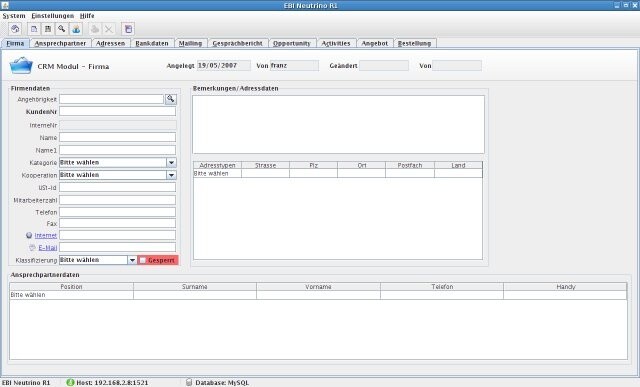The width and height of the screenshot is (640, 387).
Task: Click the Telefon input field
Action: click(118, 212)
